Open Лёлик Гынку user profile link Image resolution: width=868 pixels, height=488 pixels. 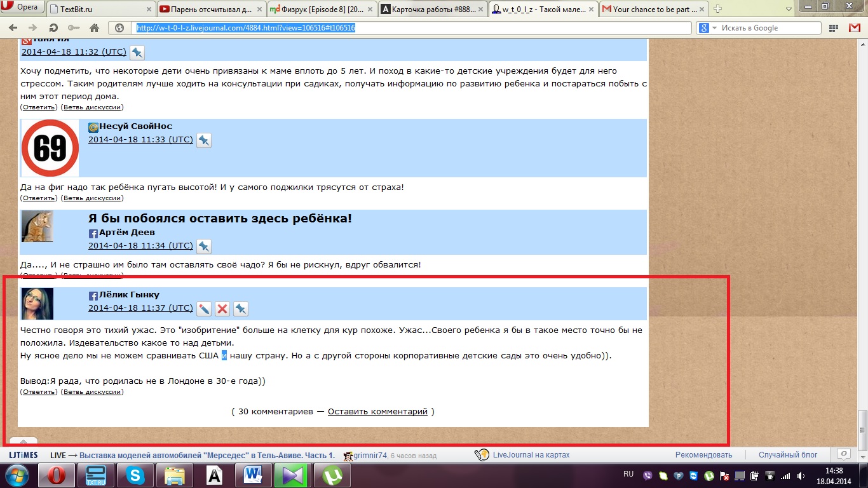point(129,295)
